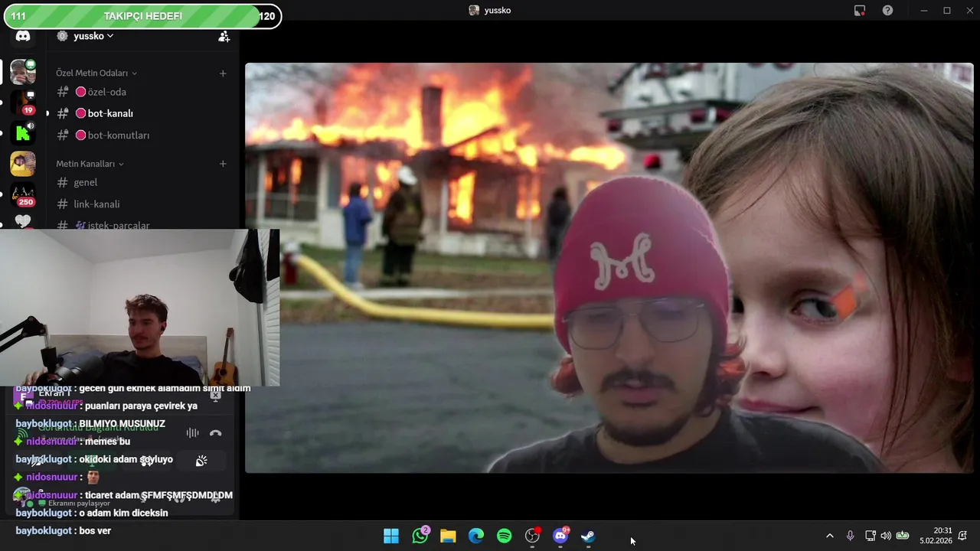Click the face emote in nidosnuuur message
Screen dimensions: 980x551
pos(93,478)
